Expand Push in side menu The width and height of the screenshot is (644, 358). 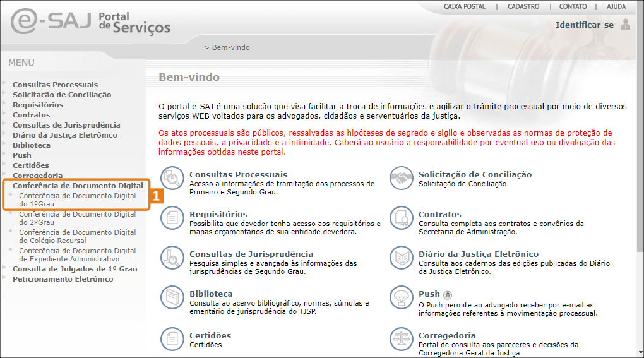pos(21,155)
